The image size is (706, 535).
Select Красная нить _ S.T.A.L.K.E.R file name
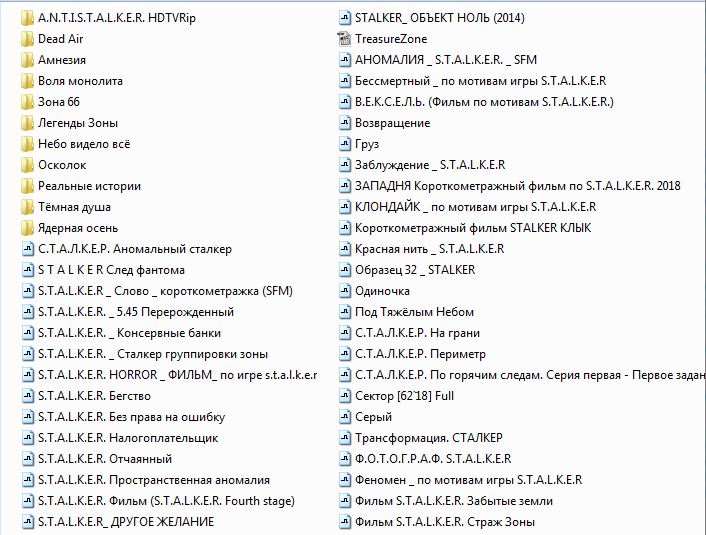point(430,249)
